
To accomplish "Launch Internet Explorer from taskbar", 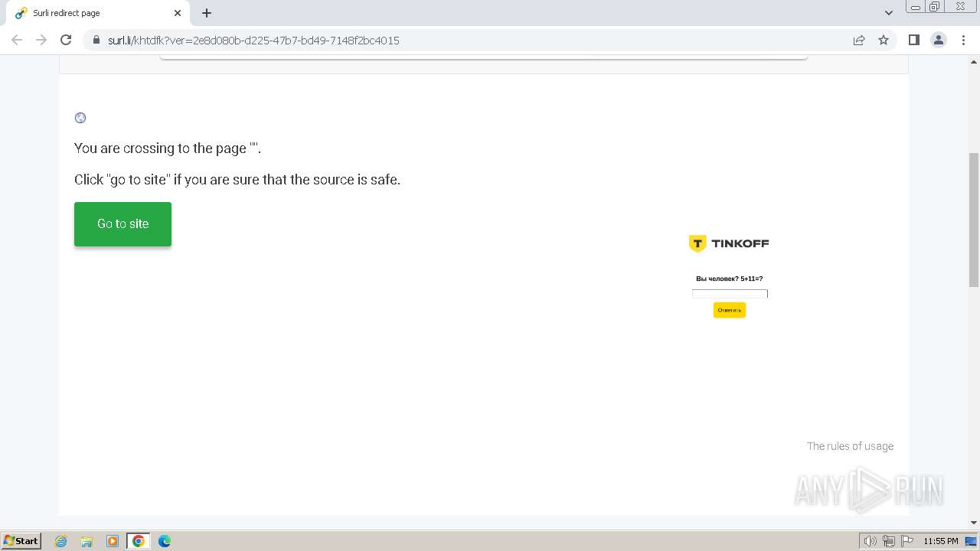I will point(61,541).
